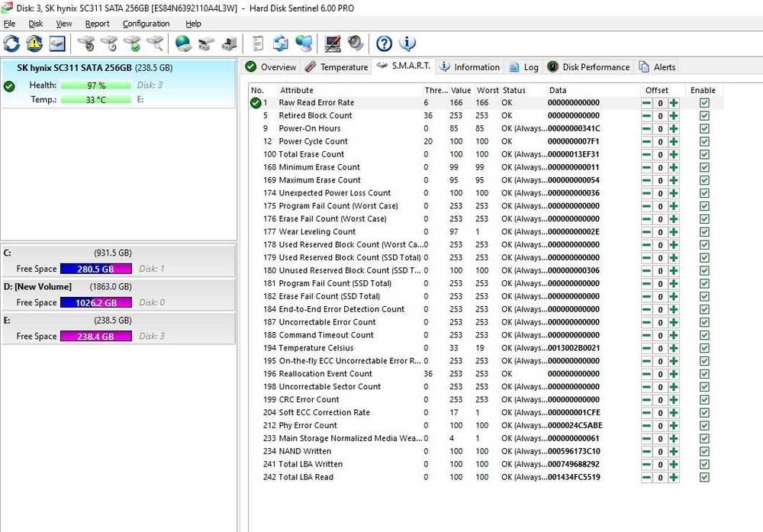Click the Status column header
The width and height of the screenshot is (763, 532).
point(523,90)
